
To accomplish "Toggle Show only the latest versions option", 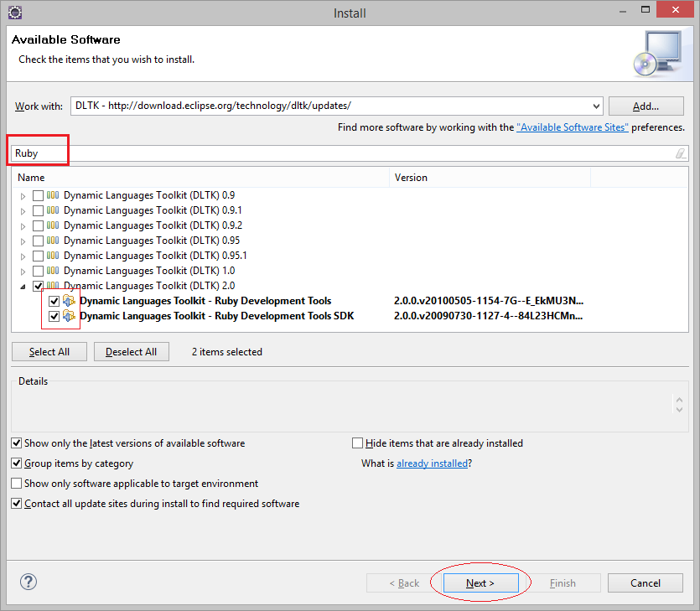I will pos(17,443).
